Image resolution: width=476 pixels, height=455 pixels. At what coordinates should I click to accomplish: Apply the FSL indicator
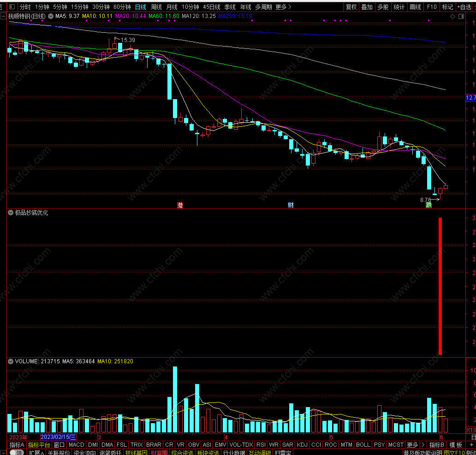pyautogui.click(x=122, y=445)
